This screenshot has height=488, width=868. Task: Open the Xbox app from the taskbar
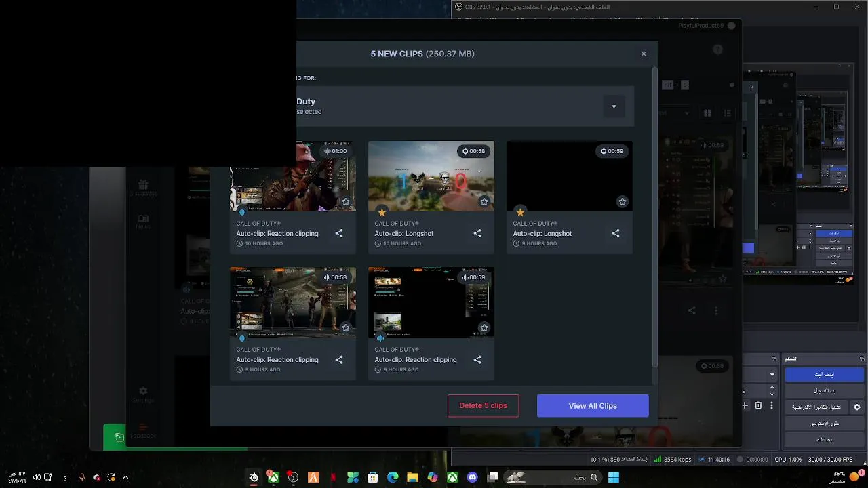452,477
